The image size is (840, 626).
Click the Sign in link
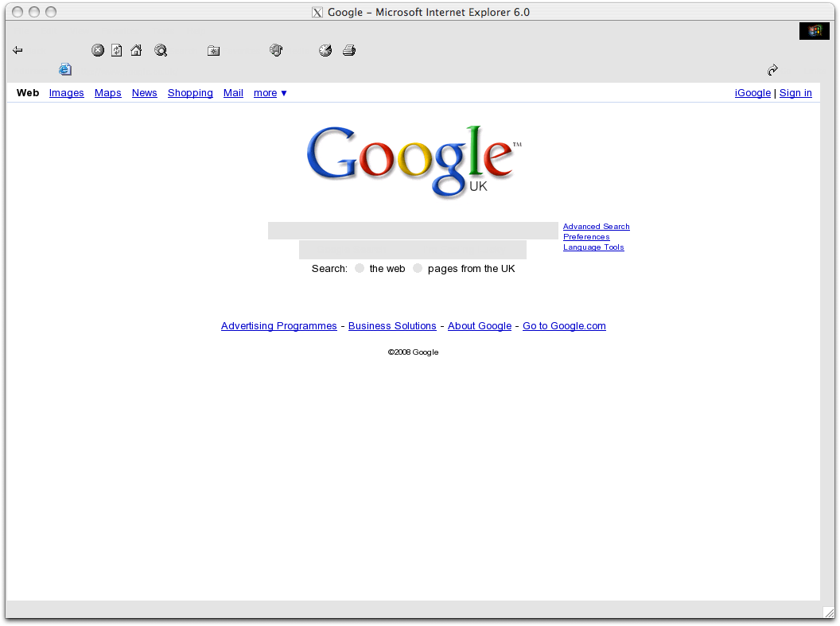pos(795,93)
